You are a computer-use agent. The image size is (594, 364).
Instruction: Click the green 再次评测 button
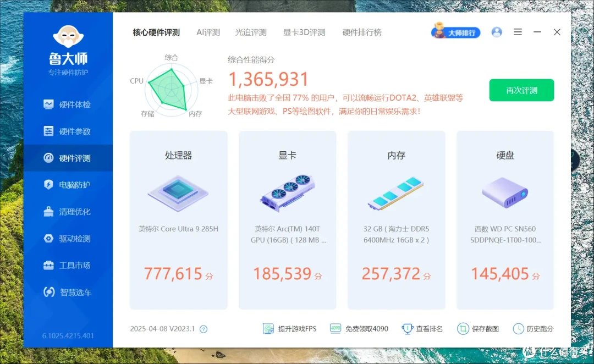point(521,90)
